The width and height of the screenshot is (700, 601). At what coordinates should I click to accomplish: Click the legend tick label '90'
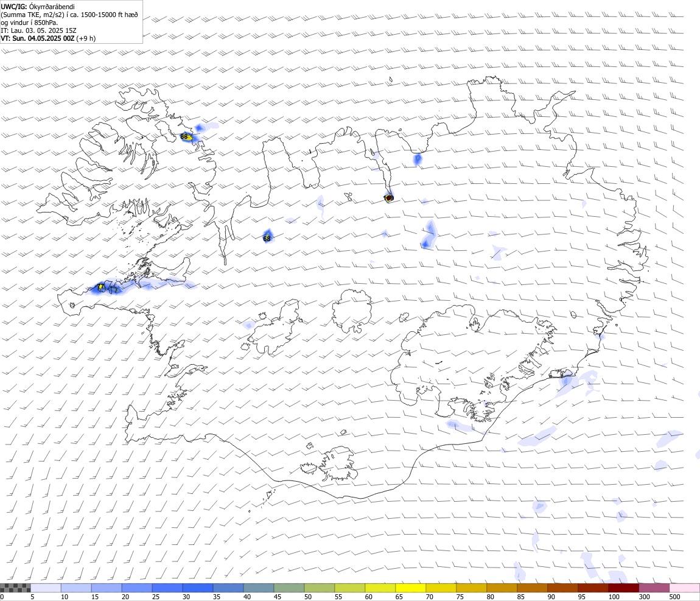(551, 597)
